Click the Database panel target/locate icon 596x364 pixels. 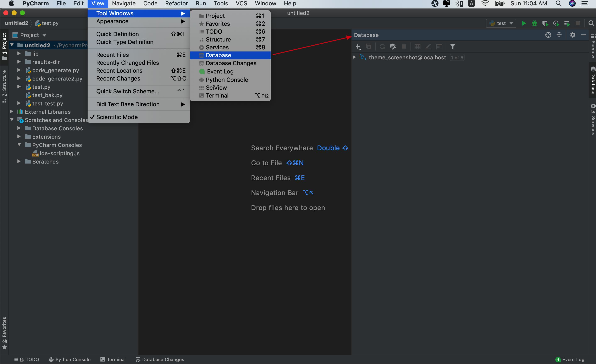coord(548,35)
